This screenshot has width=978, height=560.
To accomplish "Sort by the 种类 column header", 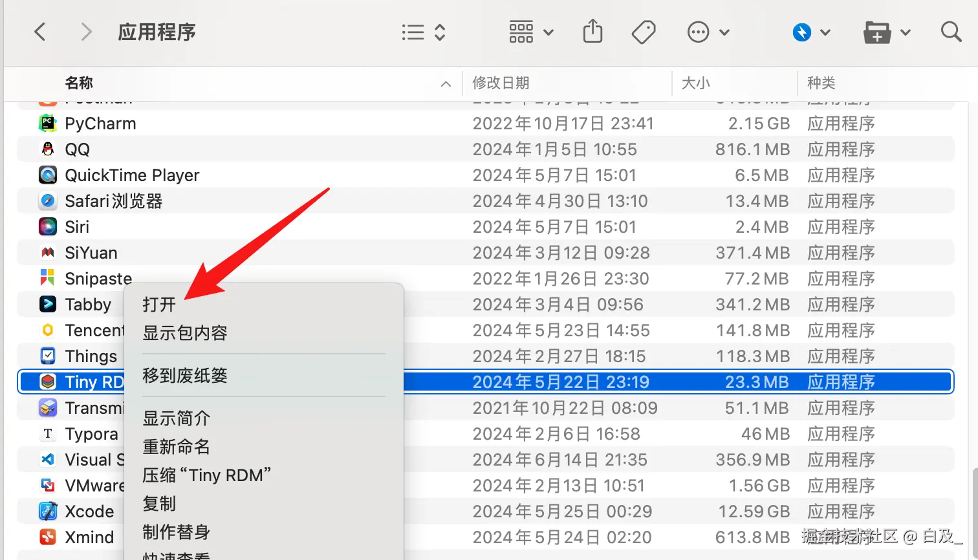I will click(x=821, y=83).
